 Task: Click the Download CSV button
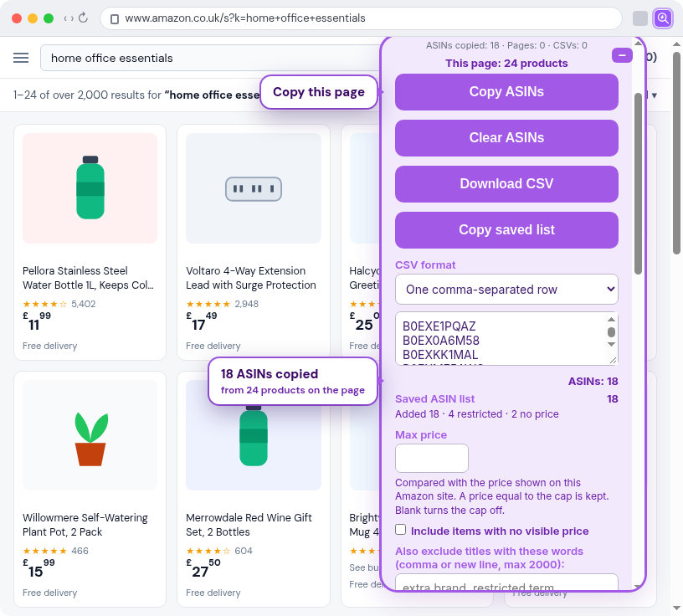[506, 184]
